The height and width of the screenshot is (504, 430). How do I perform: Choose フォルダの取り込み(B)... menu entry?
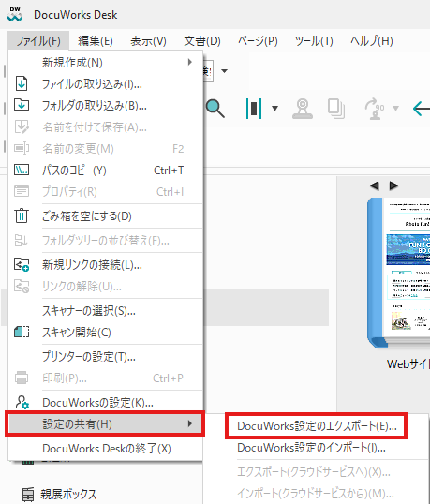tap(106, 106)
